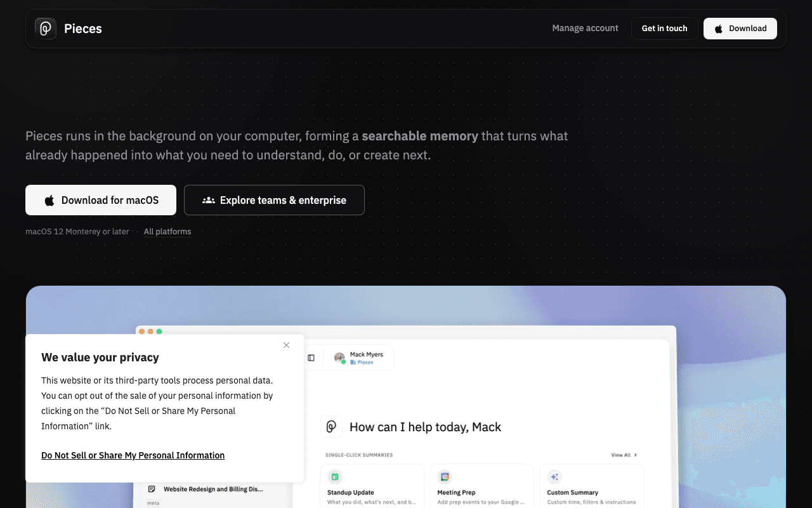
Task: Open 'Website Redesign and Billing Dis...' item
Action: coord(213,489)
